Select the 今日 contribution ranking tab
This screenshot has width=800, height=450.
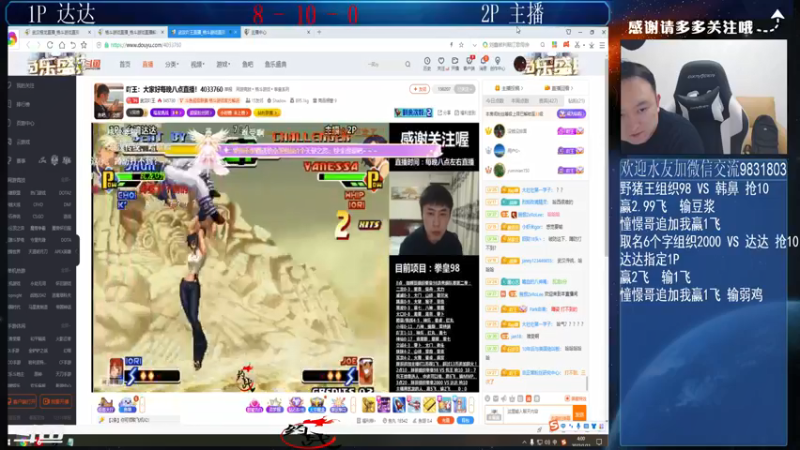pos(494,101)
